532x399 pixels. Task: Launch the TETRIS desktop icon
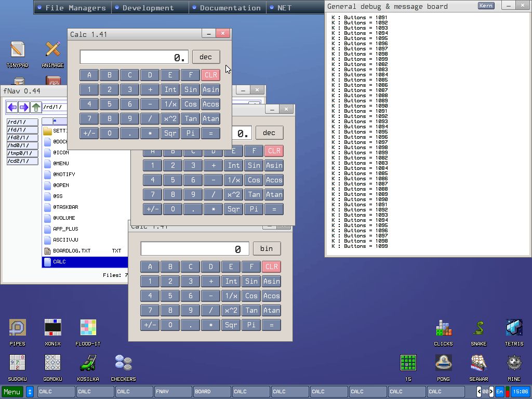[x=514, y=328]
